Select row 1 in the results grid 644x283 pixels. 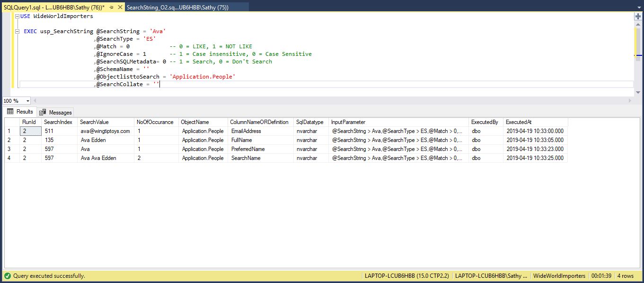(10, 131)
